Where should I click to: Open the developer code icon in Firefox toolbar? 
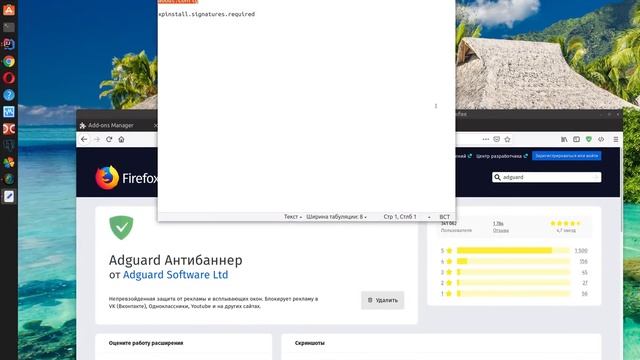[x=601, y=139]
